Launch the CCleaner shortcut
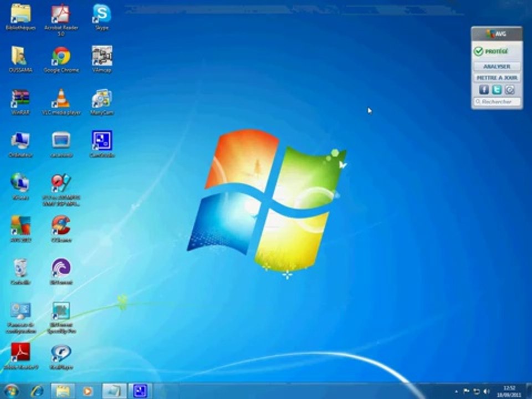 (x=61, y=229)
